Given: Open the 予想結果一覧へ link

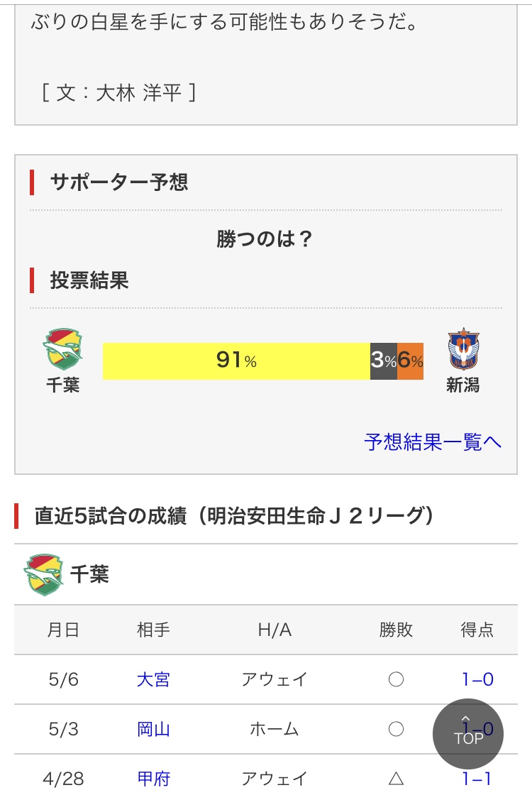Looking at the screenshot, I should point(433,442).
